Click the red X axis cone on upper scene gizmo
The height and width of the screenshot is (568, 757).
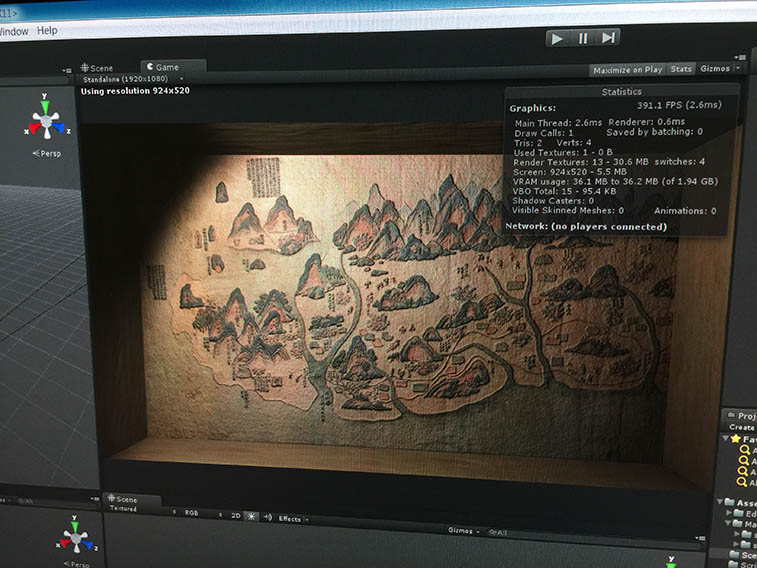coord(34,128)
